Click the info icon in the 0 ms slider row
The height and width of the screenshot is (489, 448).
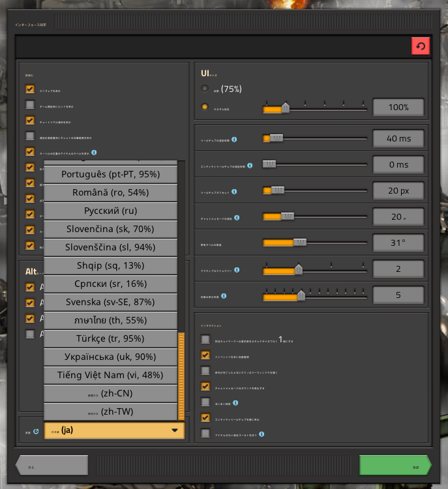click(250, 166)
